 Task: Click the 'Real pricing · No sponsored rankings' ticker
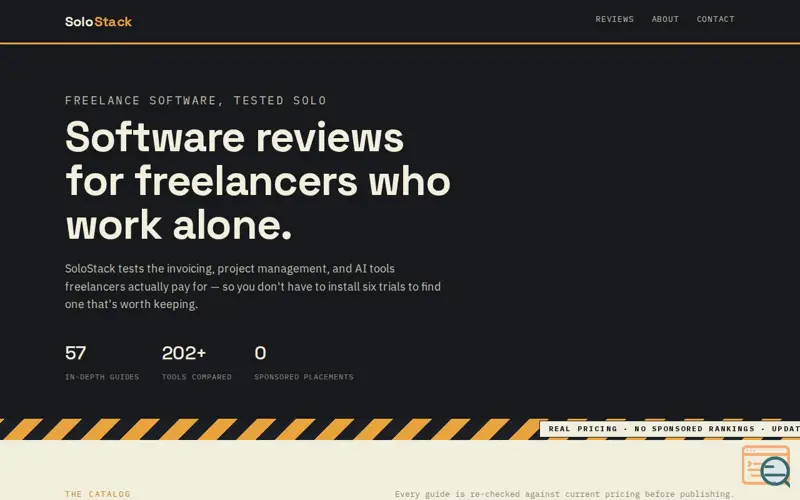670,429
